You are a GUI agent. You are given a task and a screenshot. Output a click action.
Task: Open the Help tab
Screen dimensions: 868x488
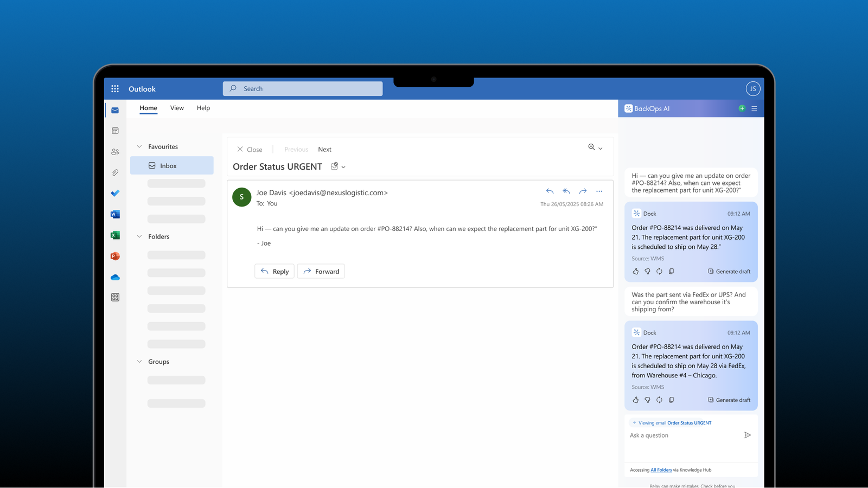tap(203, 108)
